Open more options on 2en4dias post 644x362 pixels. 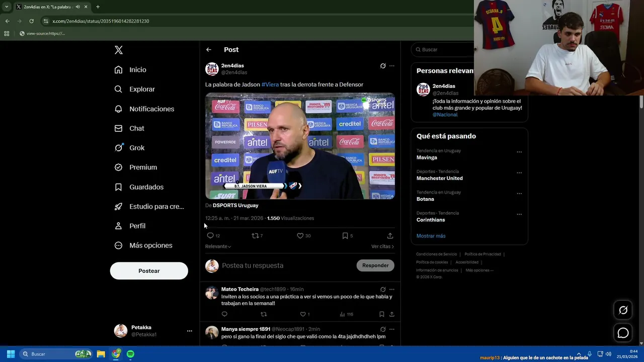pyautogui.click(x=392, y=66)
